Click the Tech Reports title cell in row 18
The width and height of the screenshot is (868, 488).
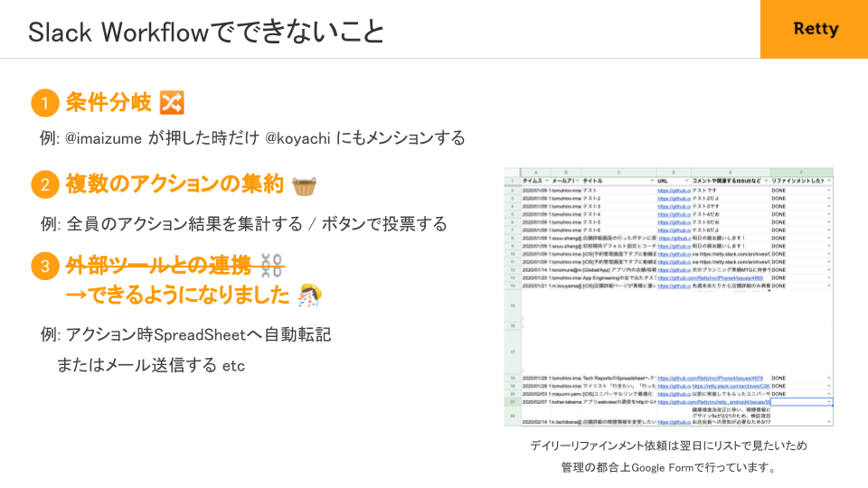pyautogui.click(x=618, y=379)
